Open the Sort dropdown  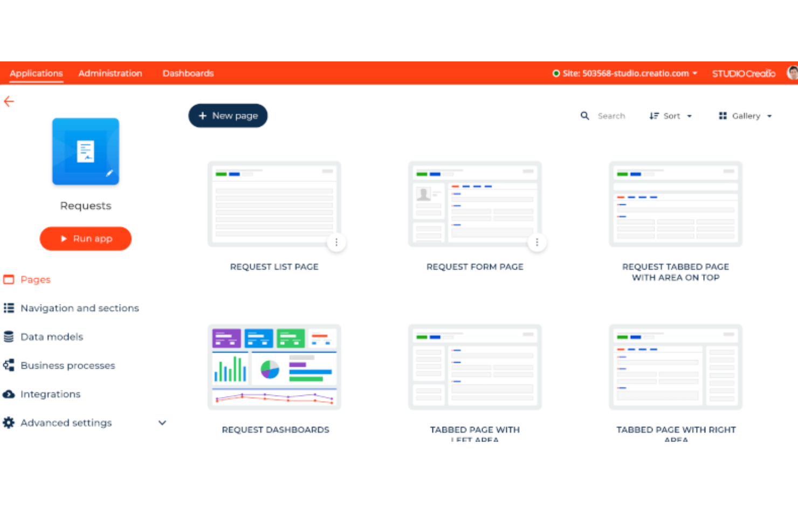pos(670,115)
